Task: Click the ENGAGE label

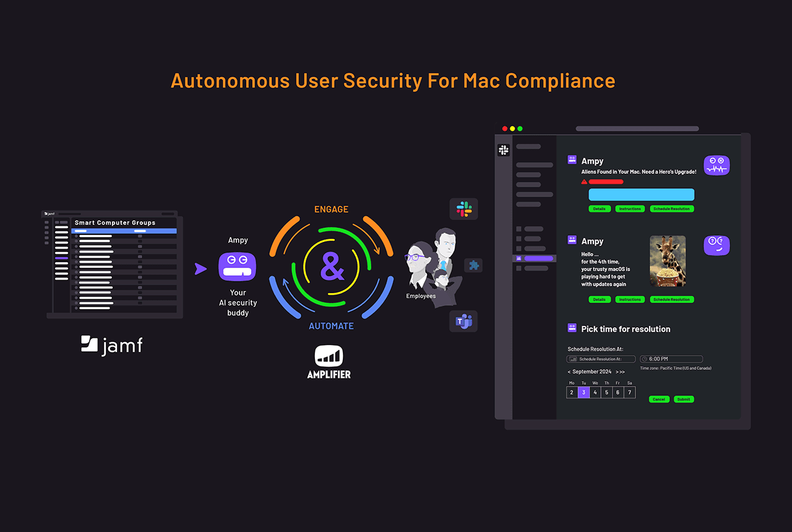Action: pos(331,210)
